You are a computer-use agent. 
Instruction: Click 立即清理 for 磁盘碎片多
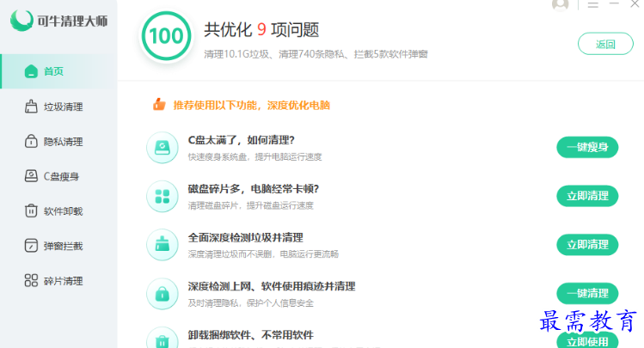pos(587,196)
